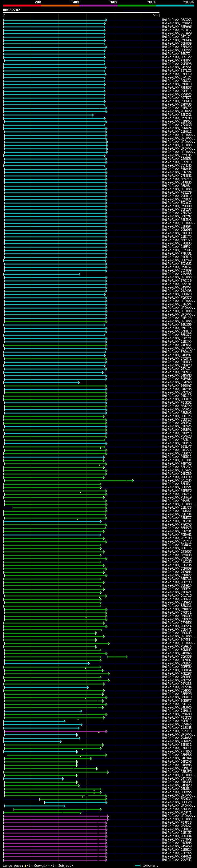The width and height of the screenshot is (197, 868).
Task: Click hit label UniRef100_A8HPS6
Action: pyautogui.click(x=177, y=755)
